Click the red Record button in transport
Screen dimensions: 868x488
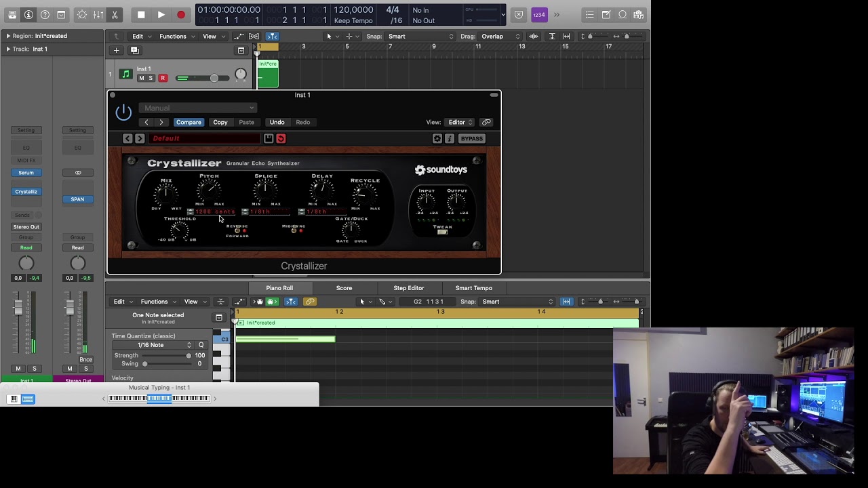point(181,14)
